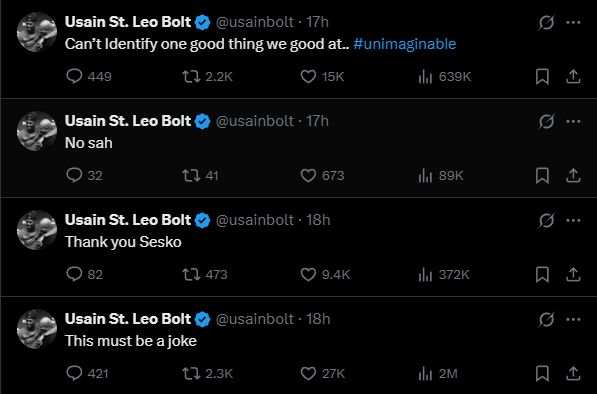Open Grok explain icon on "Thank you Sesko" tweet
597x394 pixels.
(546, 220)
